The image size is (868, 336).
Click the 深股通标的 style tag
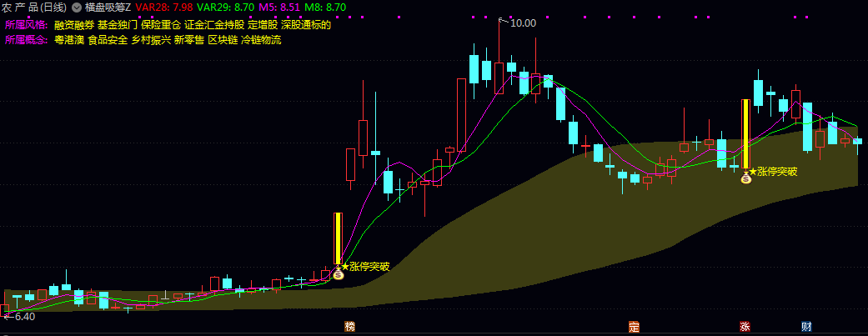tap(305, 25)
